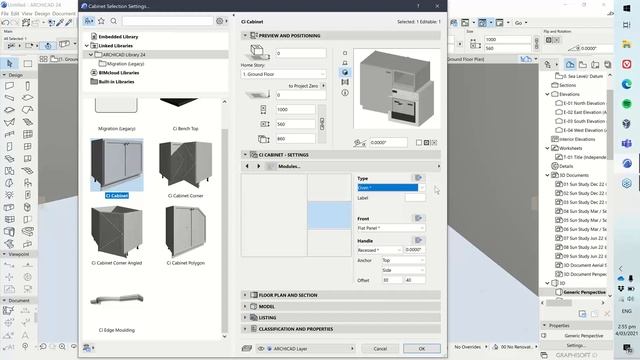Open the Design menu

click(42, 13)
